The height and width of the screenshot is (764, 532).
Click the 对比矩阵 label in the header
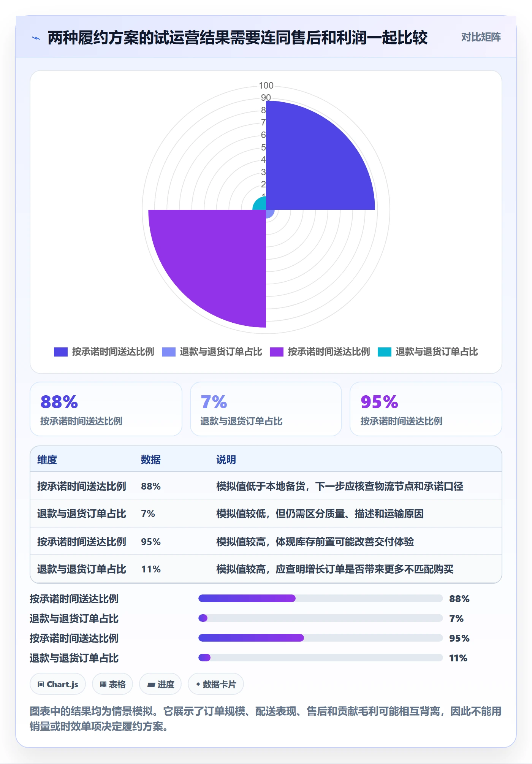pos(481,37)
